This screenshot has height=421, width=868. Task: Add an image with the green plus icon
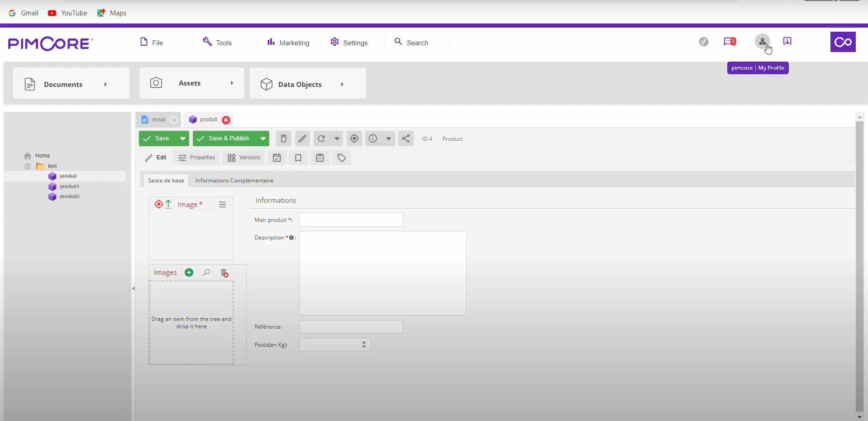click(189, 272)
